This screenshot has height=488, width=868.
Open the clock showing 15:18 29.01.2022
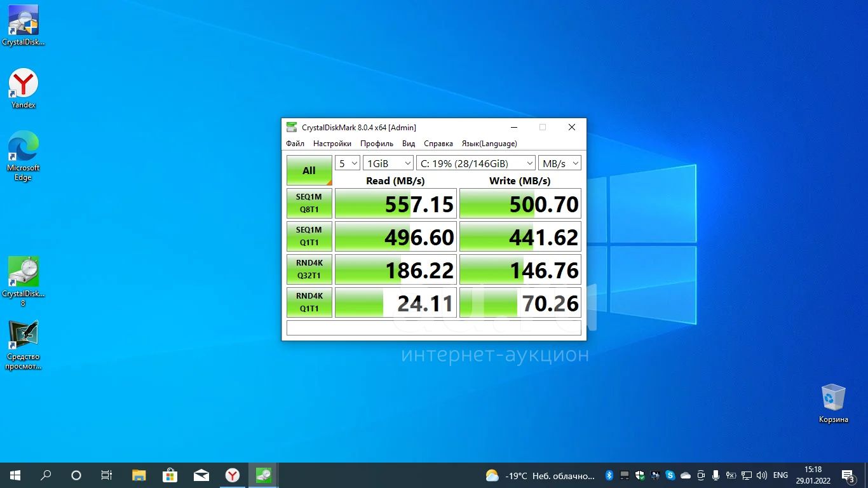[813, 475]
